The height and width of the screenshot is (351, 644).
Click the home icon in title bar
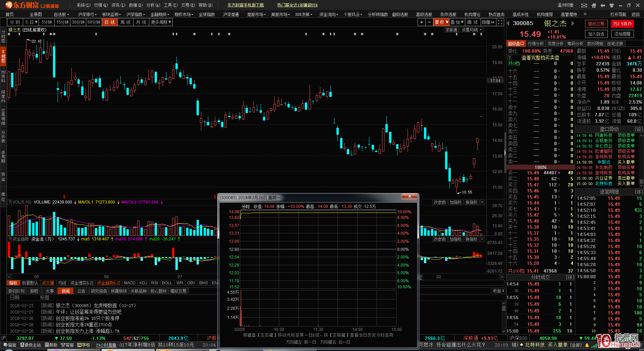pos(594,5)
